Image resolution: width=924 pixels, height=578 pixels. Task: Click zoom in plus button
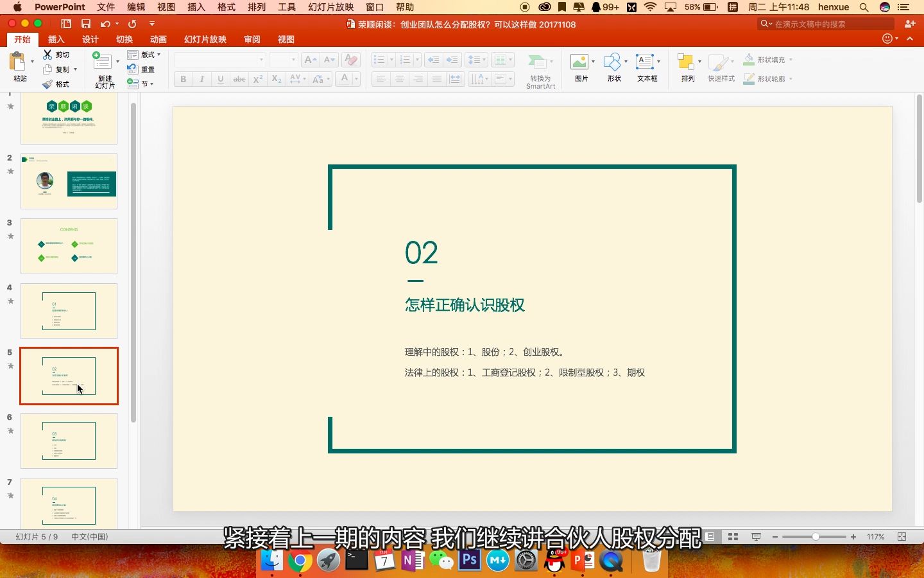click(x=853, y=537)
